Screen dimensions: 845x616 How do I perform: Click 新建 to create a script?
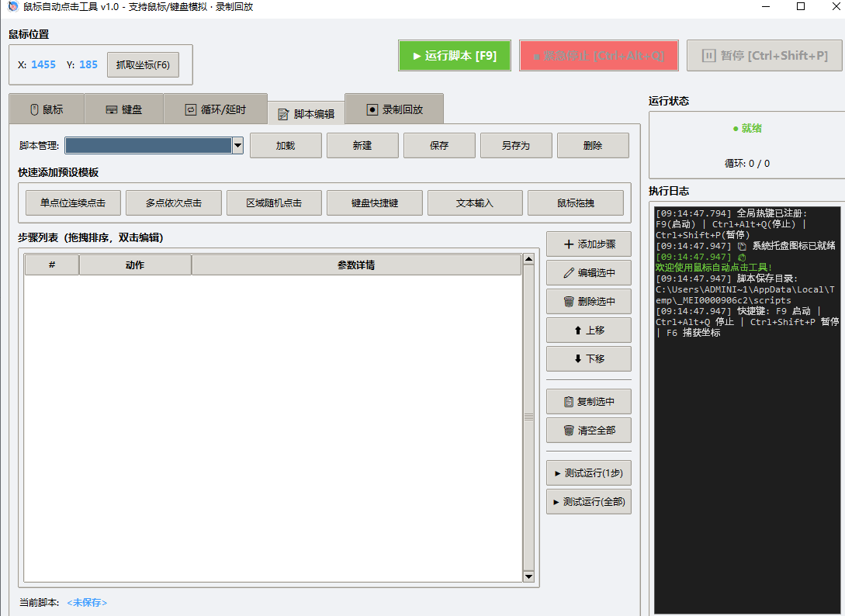click(x=362, y=146)
